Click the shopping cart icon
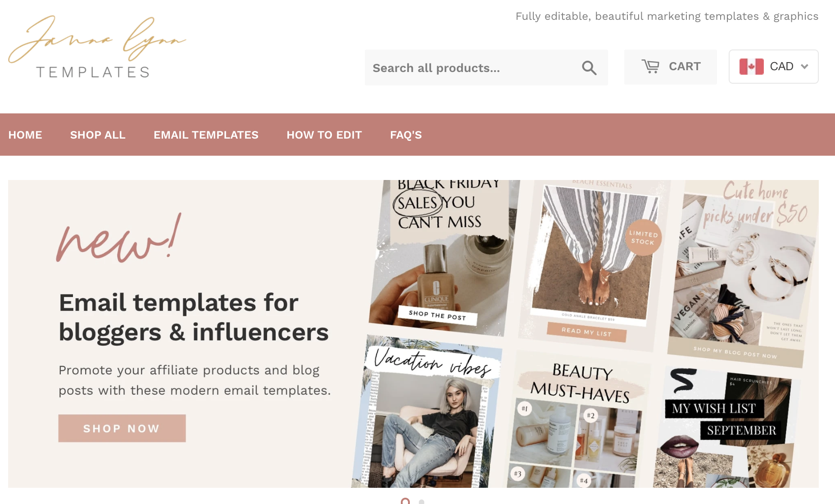Screen dimensions: 835x504 [x=650, y=67]
